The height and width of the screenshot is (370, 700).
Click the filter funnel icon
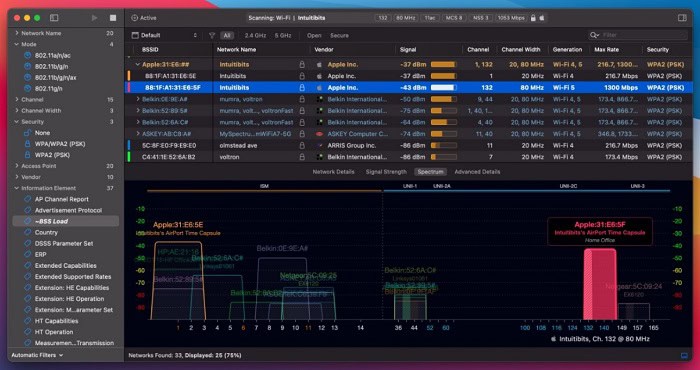pos(212,35)
